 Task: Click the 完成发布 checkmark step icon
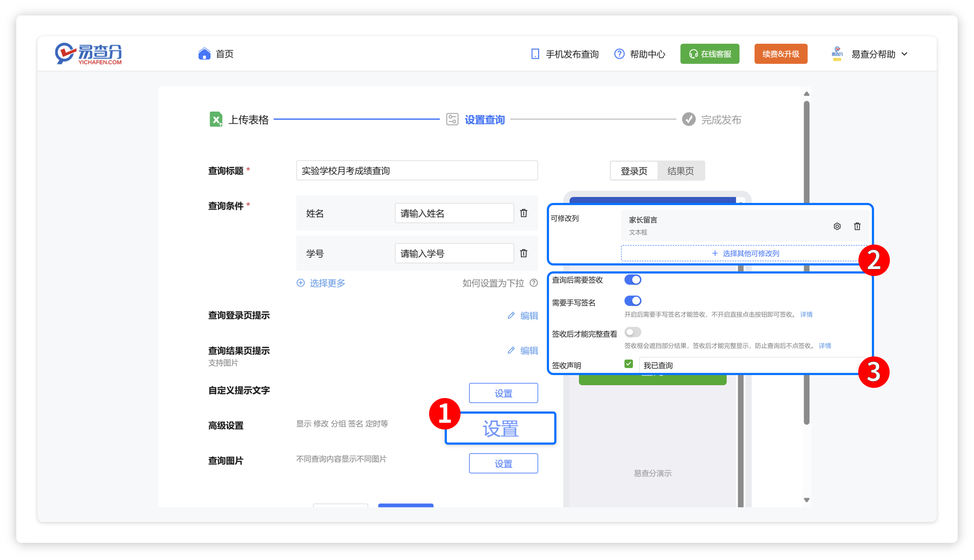tap(689, 119)
